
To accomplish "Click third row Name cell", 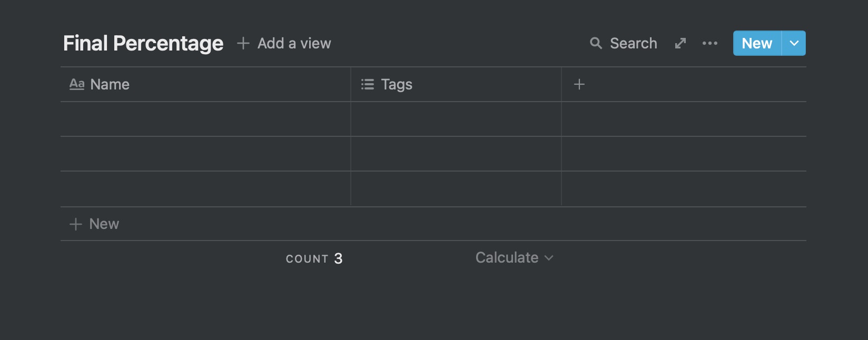I will coord(205,188).
